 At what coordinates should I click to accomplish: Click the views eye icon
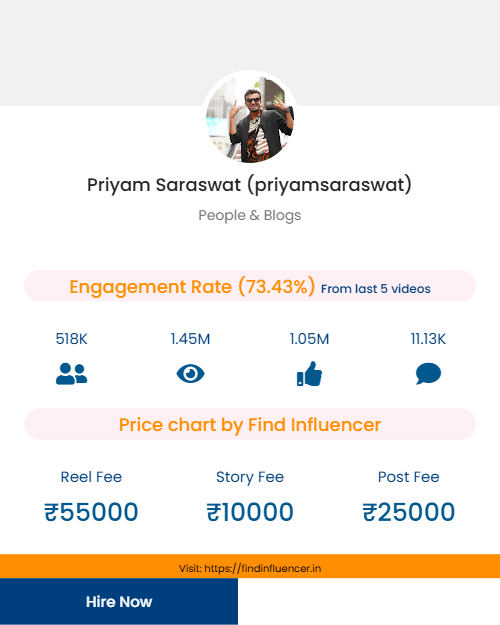click(190, 374)
